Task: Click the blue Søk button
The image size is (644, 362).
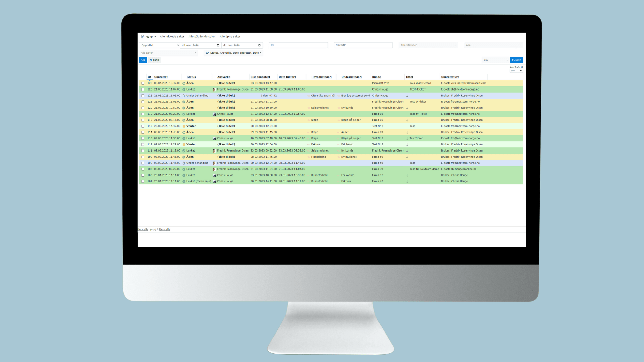Action: [x=143, y=60]
